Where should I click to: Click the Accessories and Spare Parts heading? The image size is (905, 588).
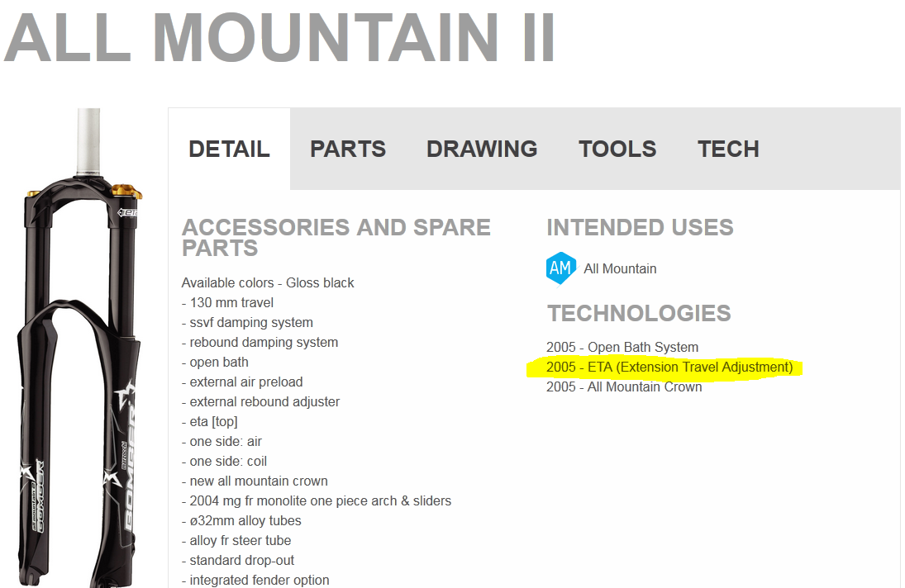(x=336, y=238)
